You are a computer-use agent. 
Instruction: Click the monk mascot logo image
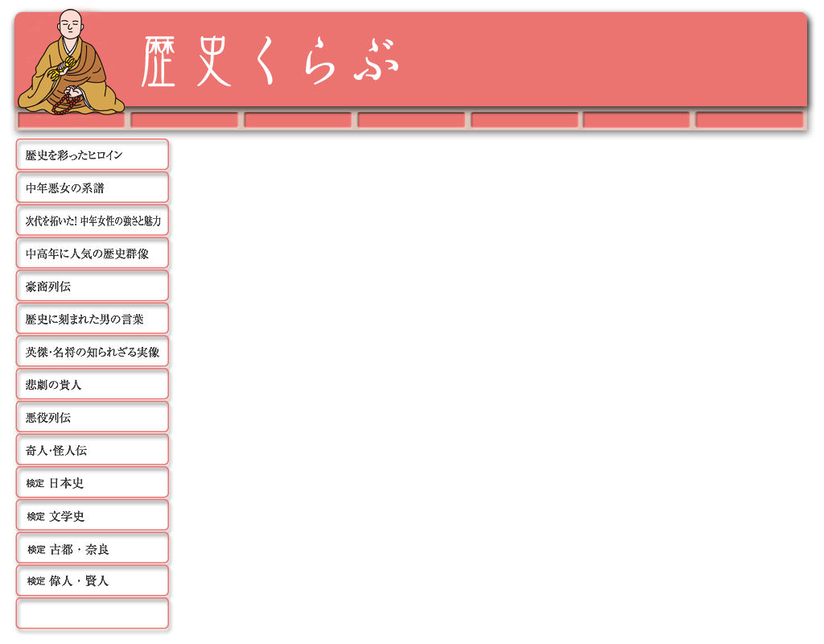pos(71,61)
